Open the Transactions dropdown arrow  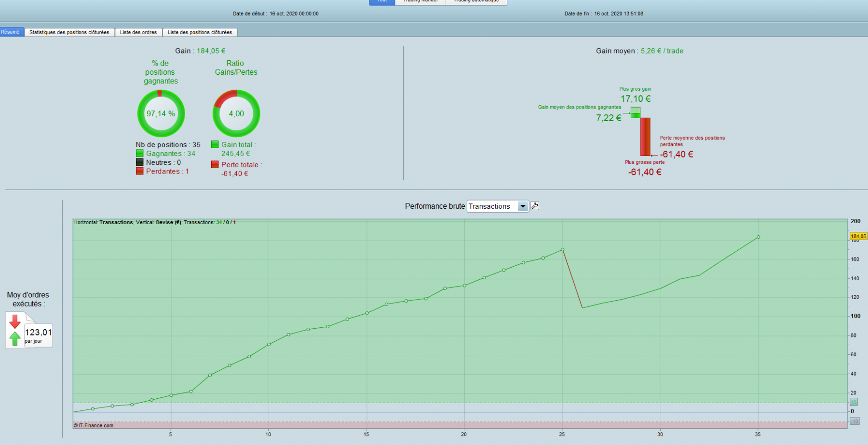pos(523,206)
